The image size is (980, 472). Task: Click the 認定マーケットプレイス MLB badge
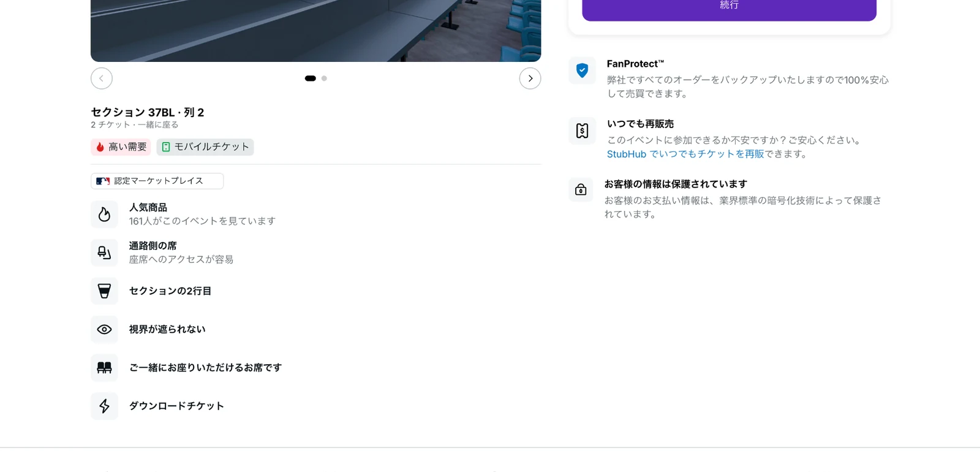pos(157,181)
